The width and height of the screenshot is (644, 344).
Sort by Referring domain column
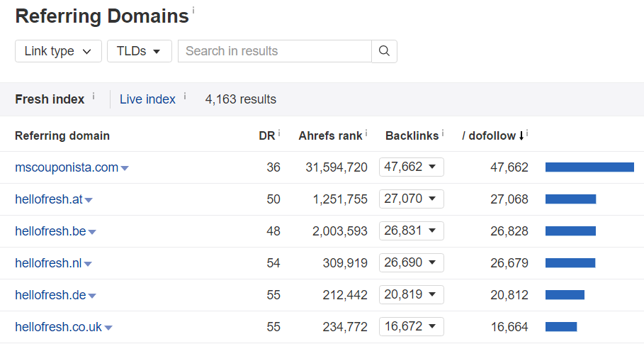[x=62, y=135]
